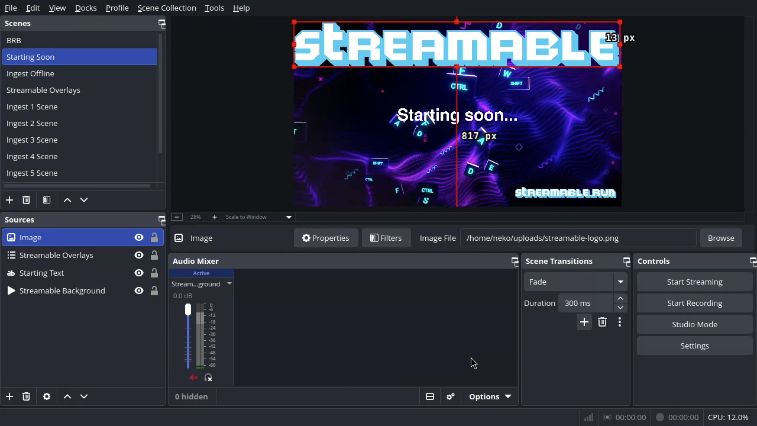757x426 pixels.
Task: Select the BRB scene
Action: tap(80, 40)
